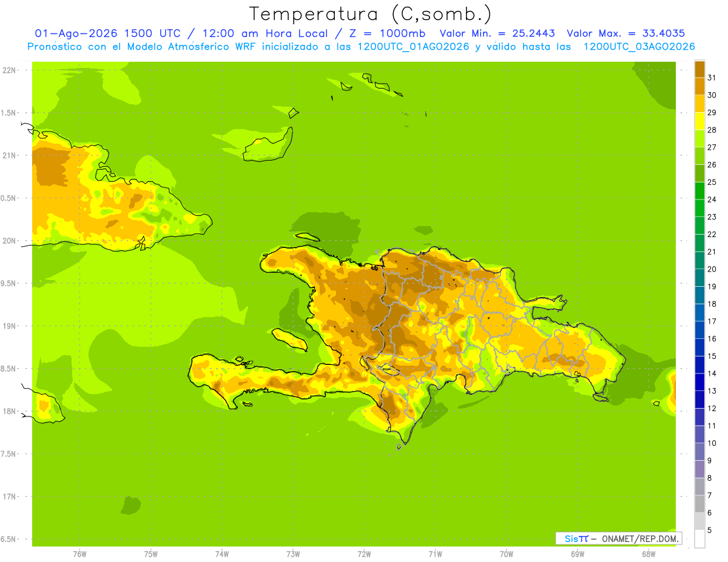This screenshot has height=562, width=728.
Task: Click the legend swatch between 30 and 29
Action: pos(699,104)
